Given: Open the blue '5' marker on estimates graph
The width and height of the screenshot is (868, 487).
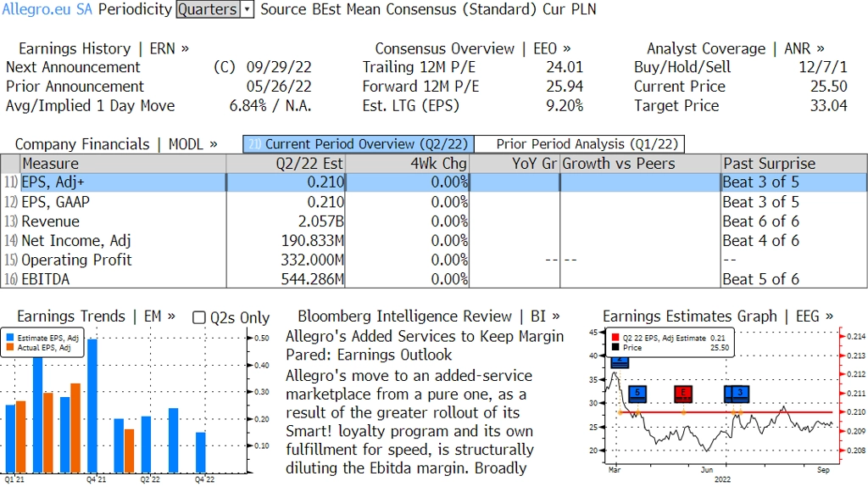Looking at the screenshot, I should [x=637, y=394].
